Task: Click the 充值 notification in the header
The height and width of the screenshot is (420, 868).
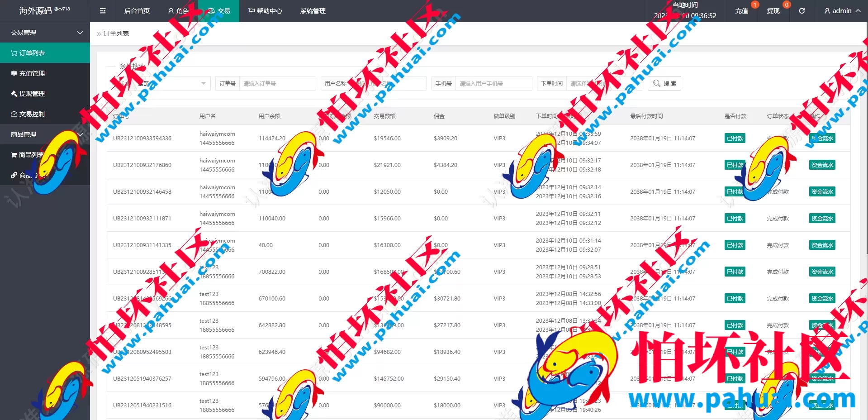Action: [x=741, y=11]
